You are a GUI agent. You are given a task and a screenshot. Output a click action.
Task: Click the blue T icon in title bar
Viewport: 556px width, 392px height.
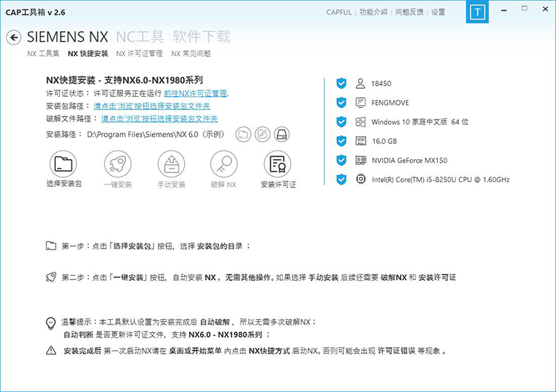477,13
